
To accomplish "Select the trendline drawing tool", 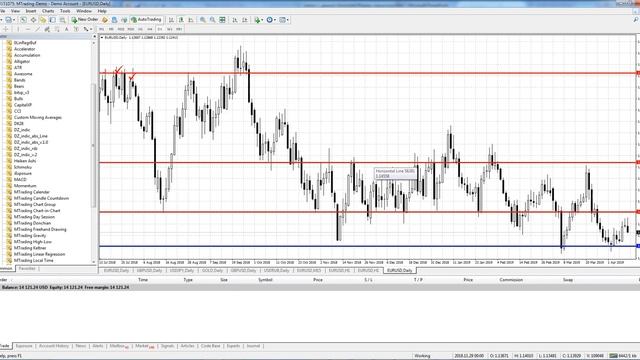I will pyautogui.click(x=38, y=29).
